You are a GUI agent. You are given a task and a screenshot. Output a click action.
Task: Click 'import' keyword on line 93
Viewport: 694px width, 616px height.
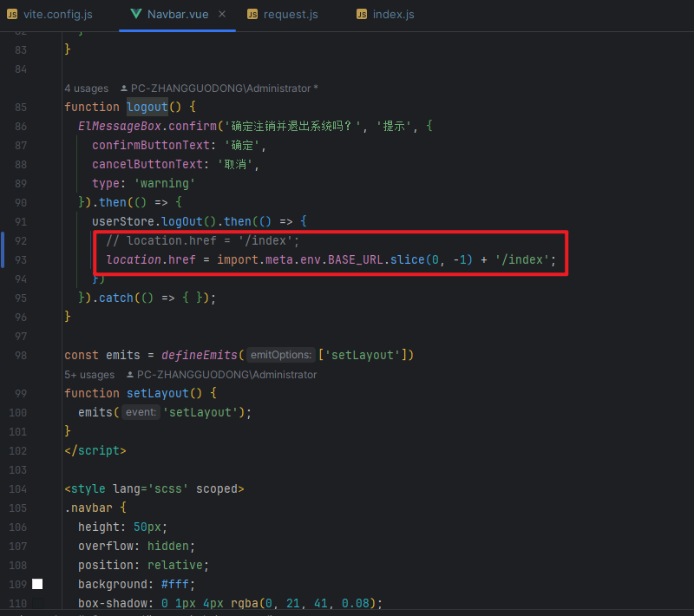238,259
